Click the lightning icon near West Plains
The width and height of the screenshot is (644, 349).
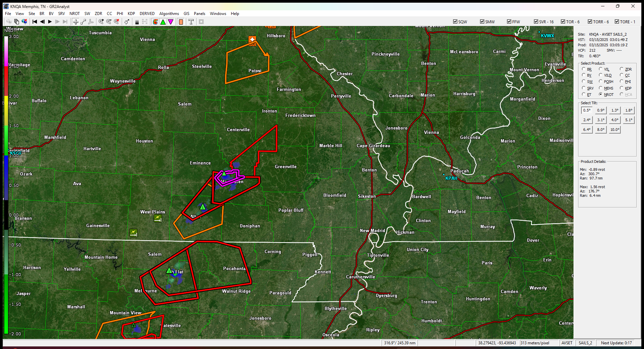(x=158, y=218)
